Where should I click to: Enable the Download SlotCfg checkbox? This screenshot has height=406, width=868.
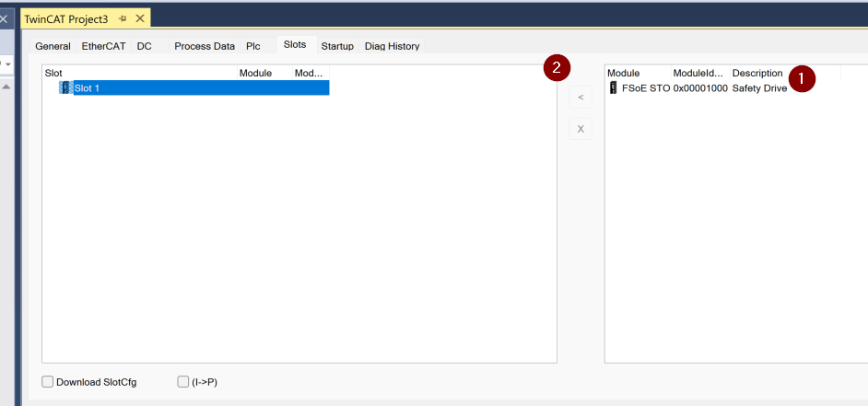pyautogui.click(x=48, y=382)
